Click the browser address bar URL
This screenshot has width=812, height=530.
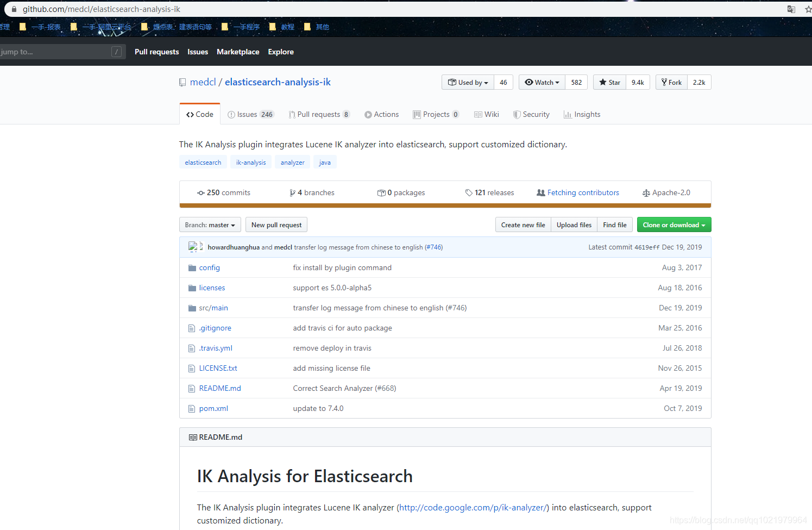pos(102,9)
